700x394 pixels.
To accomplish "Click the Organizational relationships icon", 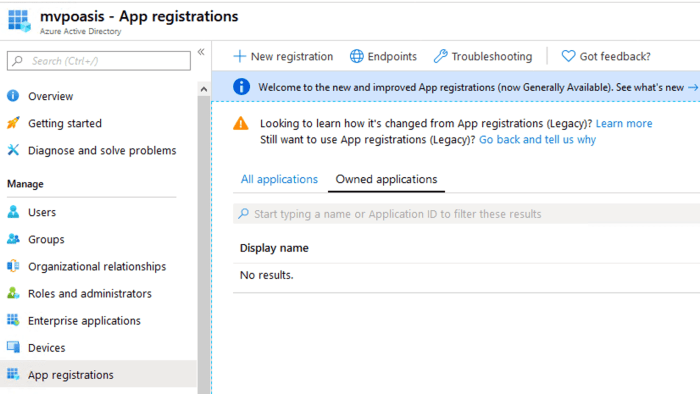I will pos(13,266).
